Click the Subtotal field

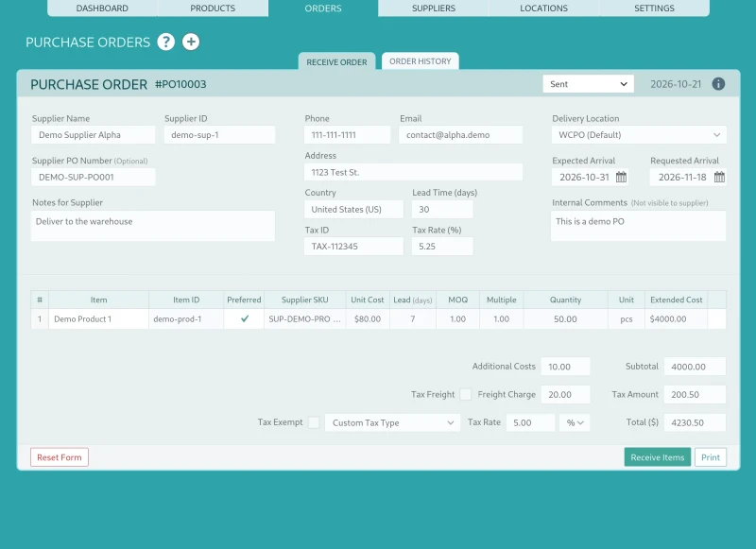pyautogui.click(x=695, y=367)
